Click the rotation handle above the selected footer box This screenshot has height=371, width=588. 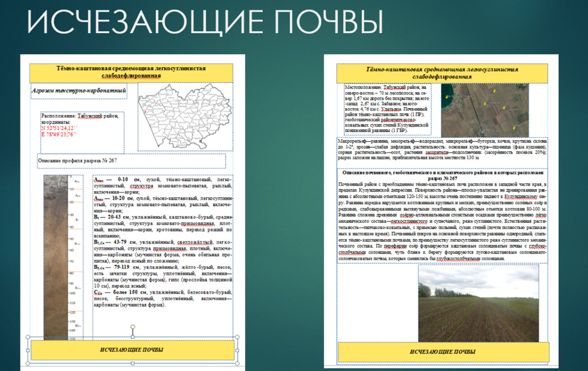click(x=133, y=327)
